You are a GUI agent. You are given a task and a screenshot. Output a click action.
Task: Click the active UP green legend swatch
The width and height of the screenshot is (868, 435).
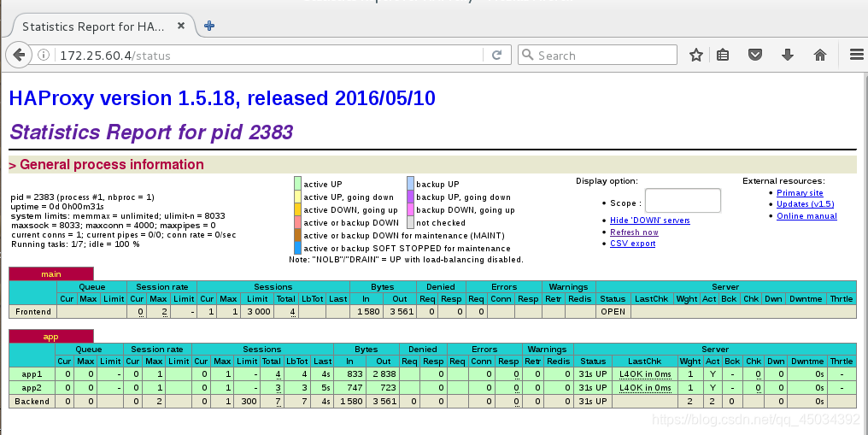tap(298, 183)
